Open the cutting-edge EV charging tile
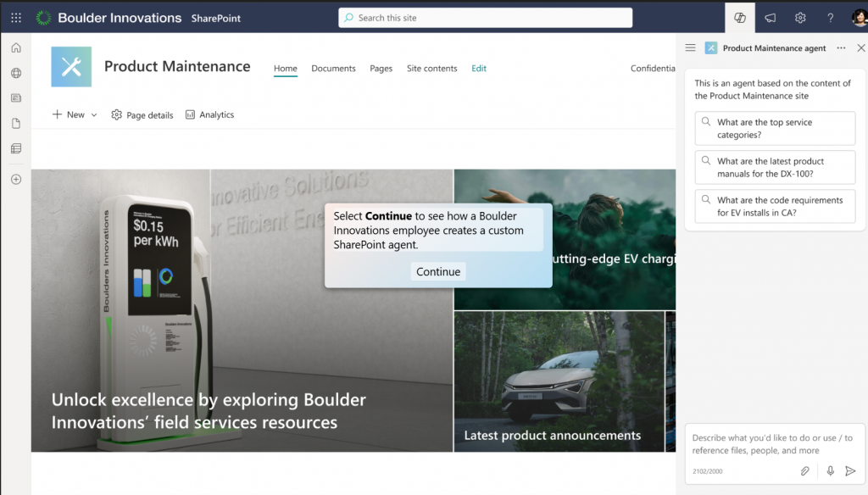This screenshot has height=495, width=868. (565, 240)
